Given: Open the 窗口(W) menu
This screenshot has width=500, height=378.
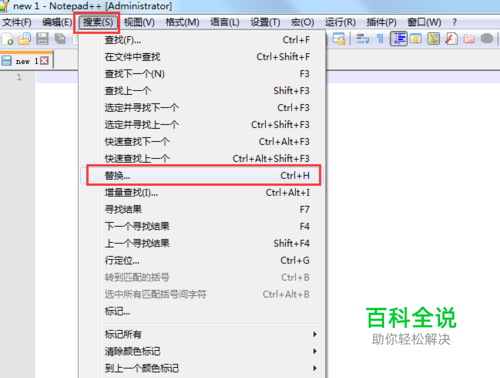Looking at the screenshot, I should tap(424, 22).
